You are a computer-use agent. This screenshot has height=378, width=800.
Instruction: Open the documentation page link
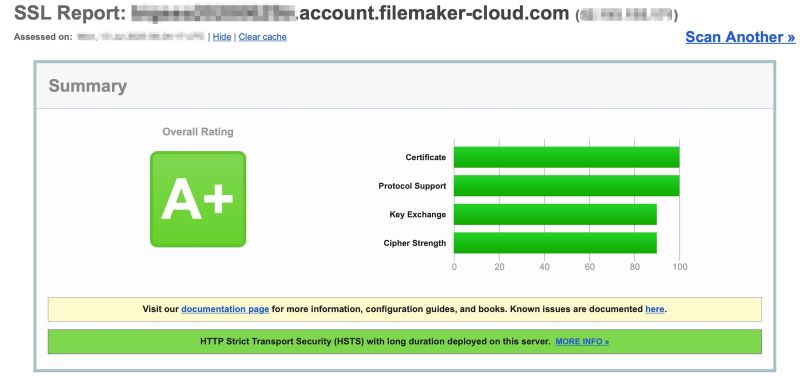tap(225, 309)
